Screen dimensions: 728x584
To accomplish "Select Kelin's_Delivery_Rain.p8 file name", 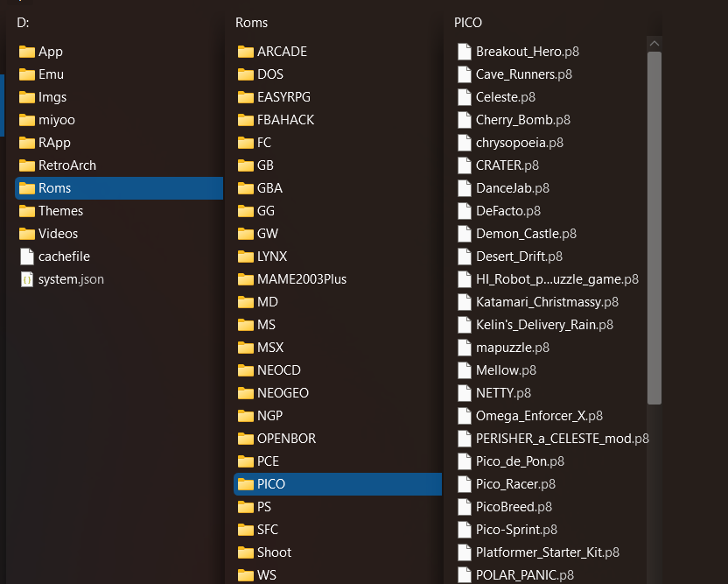I will point(544,325).
